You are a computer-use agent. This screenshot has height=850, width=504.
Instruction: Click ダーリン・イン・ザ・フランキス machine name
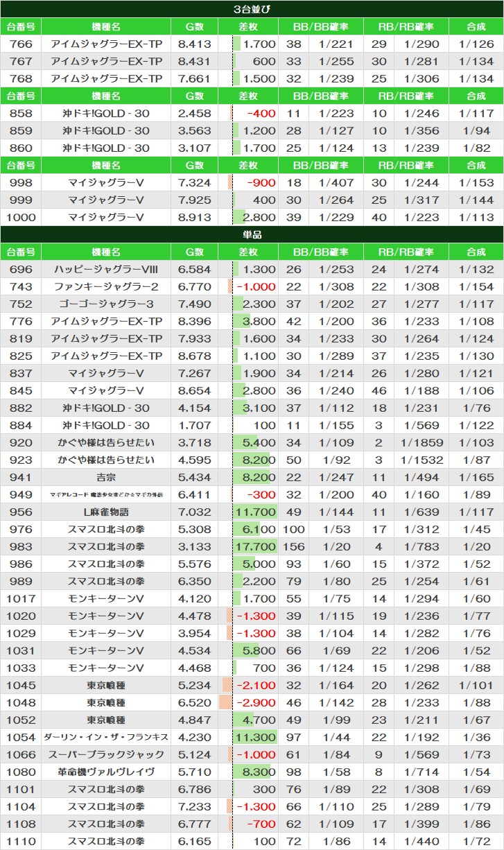coord(106,737)
